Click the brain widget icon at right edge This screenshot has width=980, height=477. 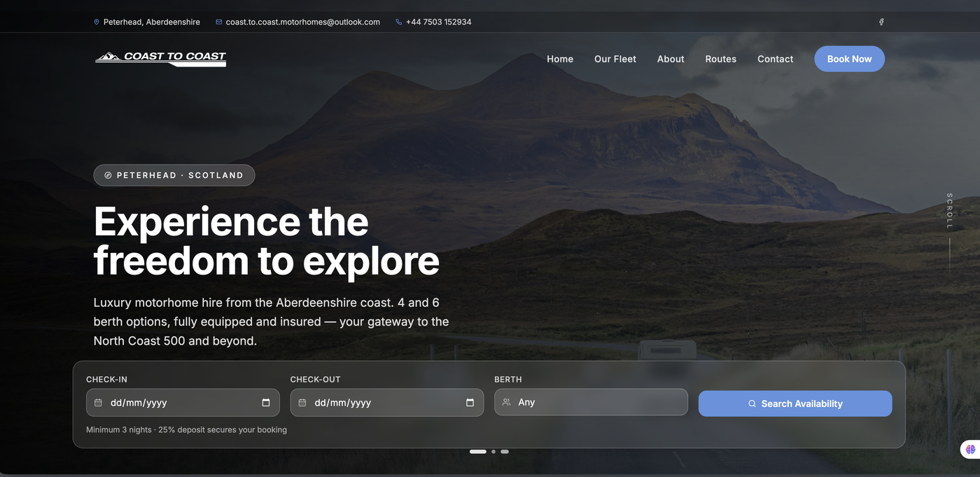[x=970, y=449]
